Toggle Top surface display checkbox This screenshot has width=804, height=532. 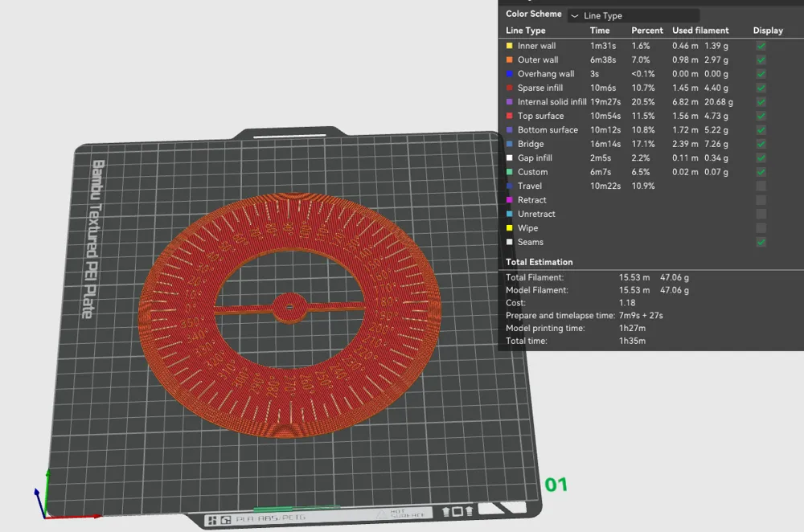click(x=761, y=116)
